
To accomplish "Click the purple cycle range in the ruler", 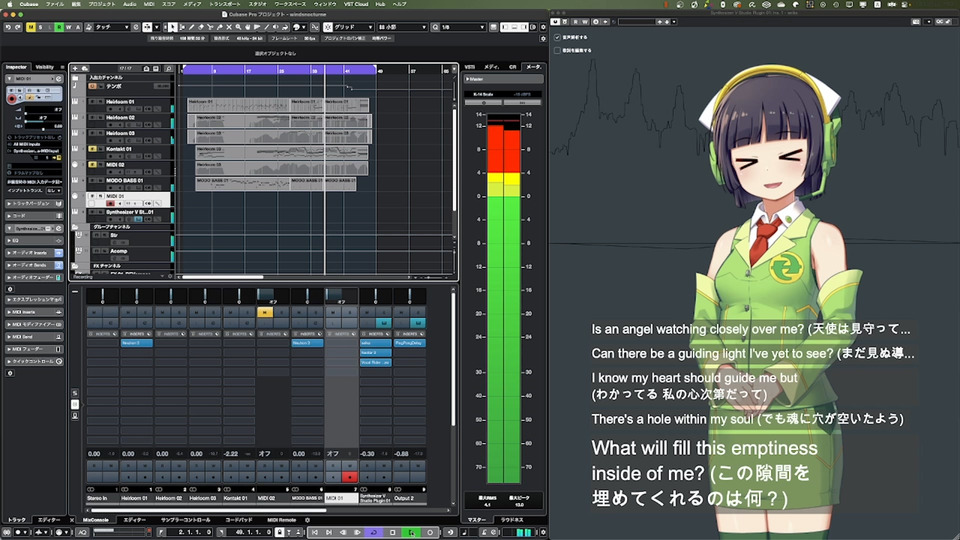I will pyautogui.click(x=279, y=70).
